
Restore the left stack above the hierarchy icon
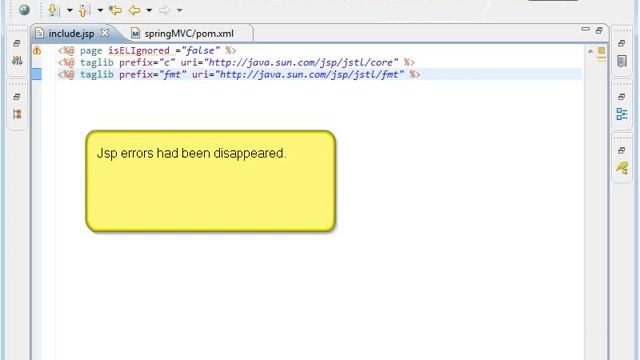[x=17, y=97]
